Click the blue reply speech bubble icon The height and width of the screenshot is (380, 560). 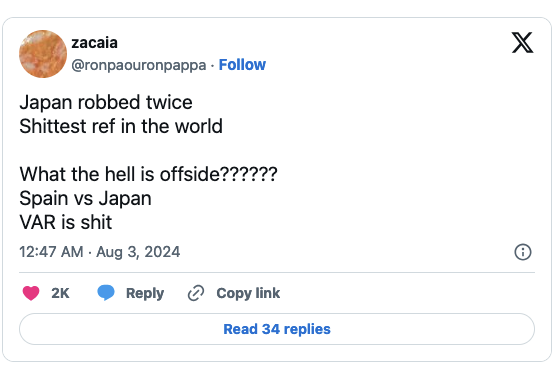tap(106, 293)
